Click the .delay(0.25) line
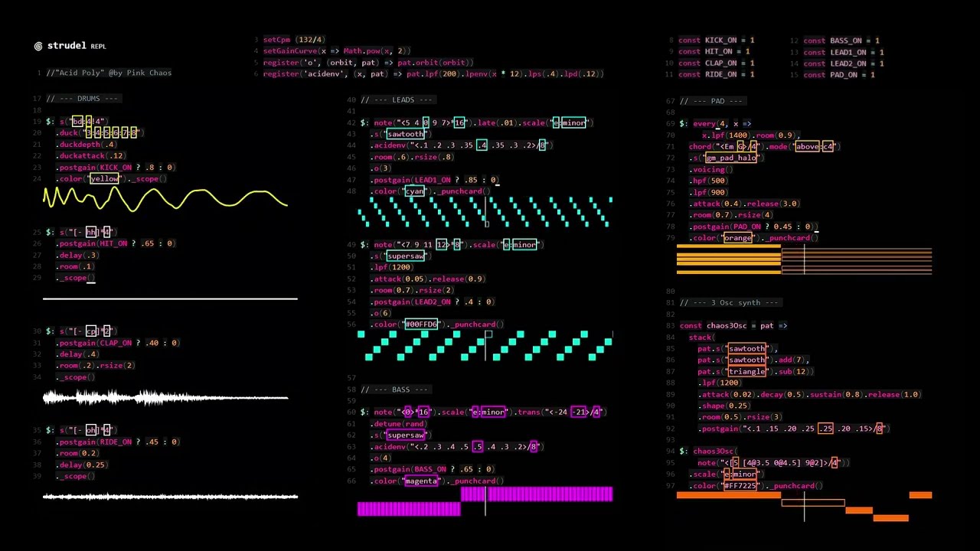This screenshot has height=551, width=980. (82, 465)
